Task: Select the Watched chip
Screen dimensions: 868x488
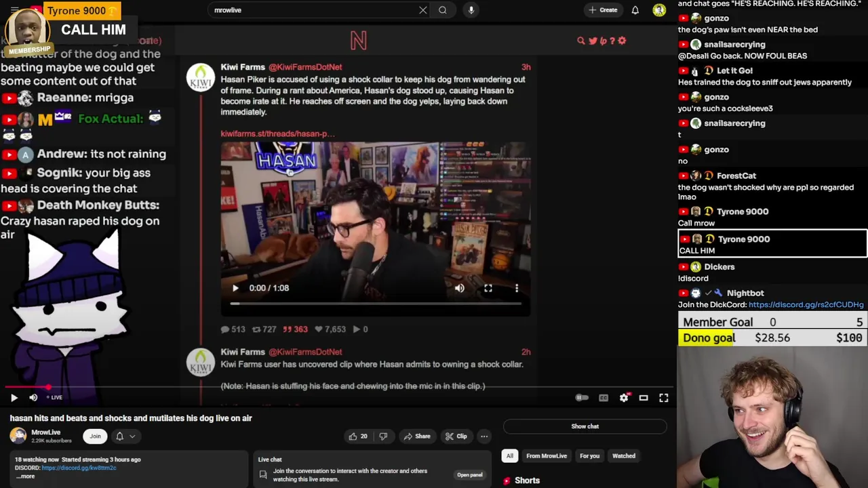Action: point(624,456)
